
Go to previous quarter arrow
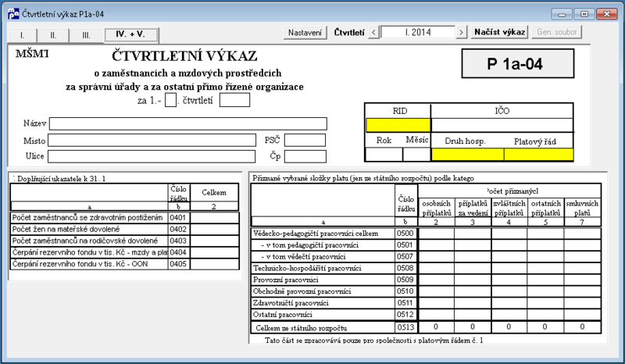tap(373, 32)
